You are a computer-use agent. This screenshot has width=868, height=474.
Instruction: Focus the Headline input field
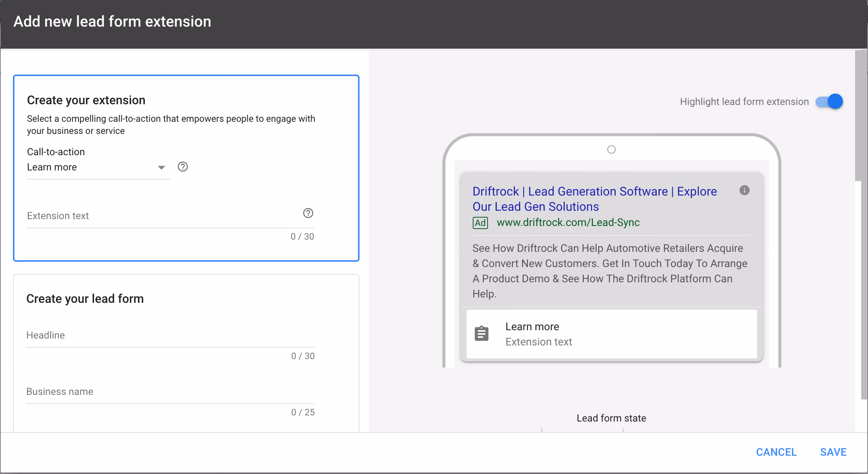click(170, 335)
